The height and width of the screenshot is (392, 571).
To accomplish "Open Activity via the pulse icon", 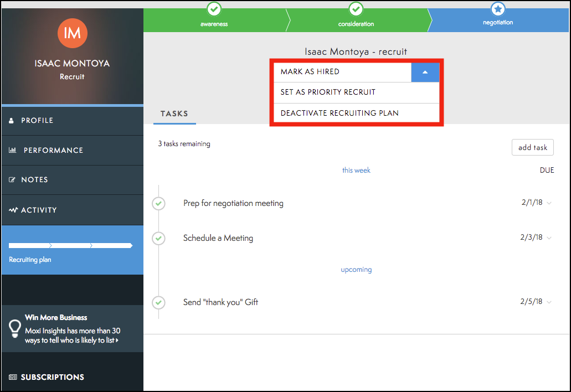I will [x=13, y=210].
